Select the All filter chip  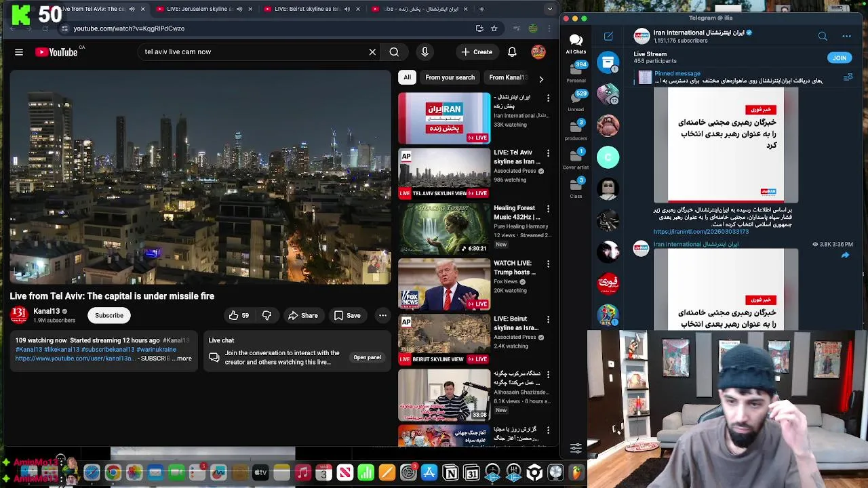[407, 77]
